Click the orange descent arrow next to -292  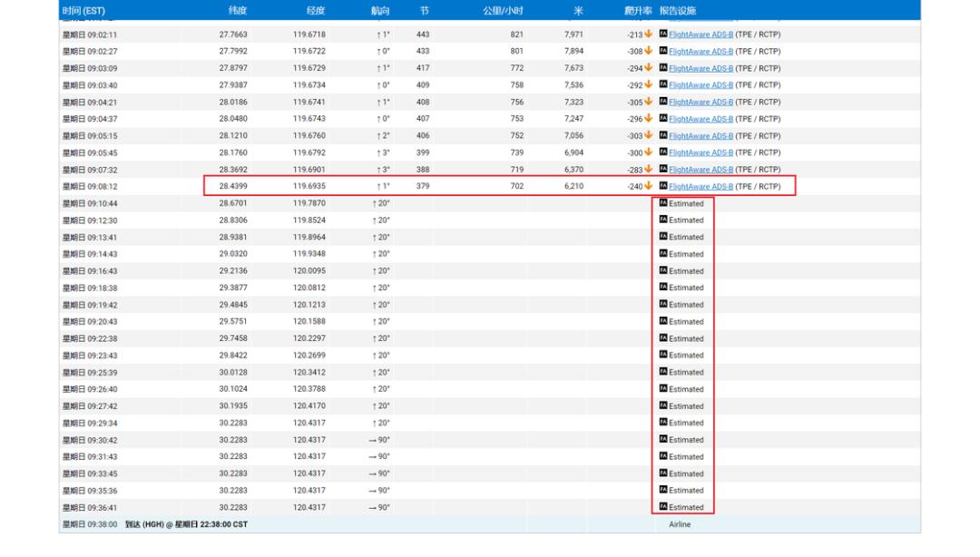pos(648,84)
